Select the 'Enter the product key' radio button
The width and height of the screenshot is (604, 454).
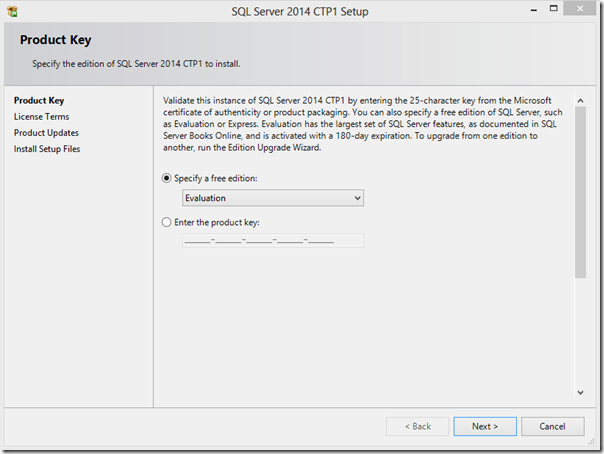tap(166, 222)
